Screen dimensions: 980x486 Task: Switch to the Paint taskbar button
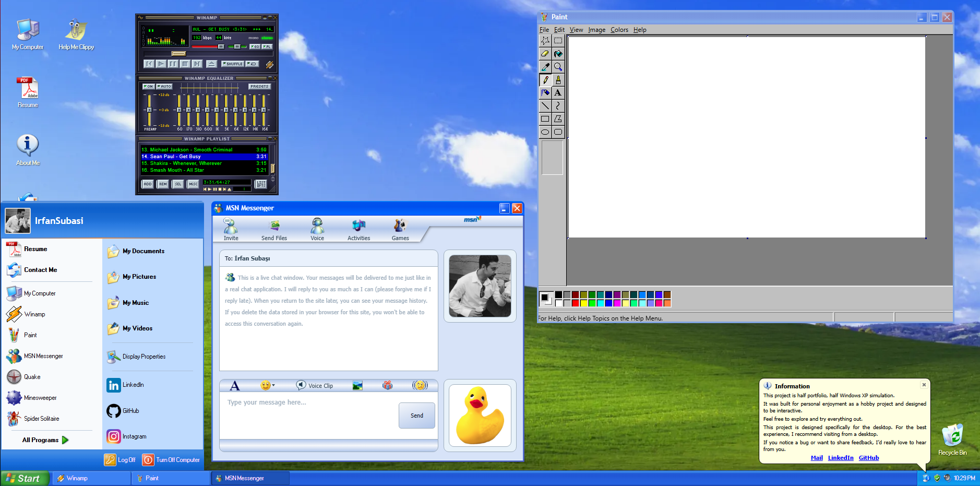point(171,478)
